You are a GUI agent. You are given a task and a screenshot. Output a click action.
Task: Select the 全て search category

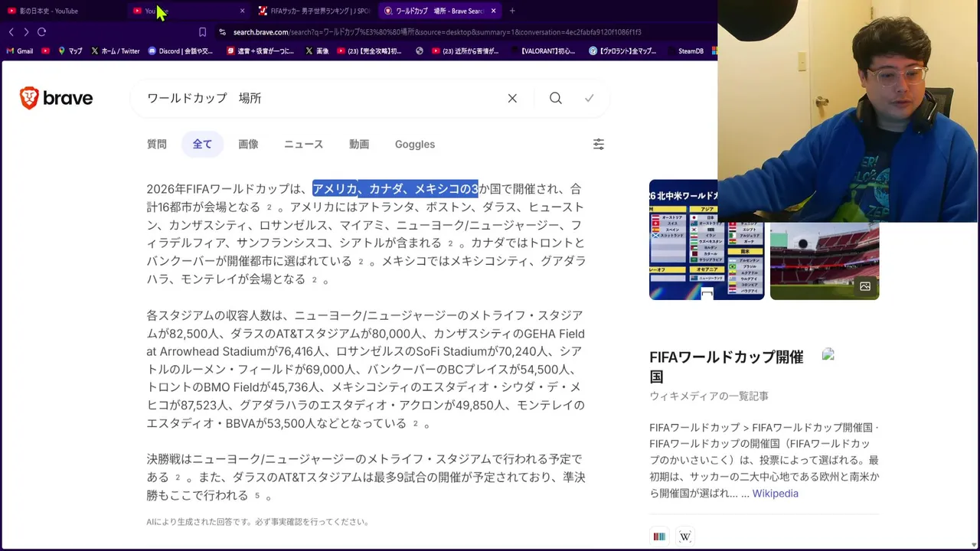click(x=202, y=144)
